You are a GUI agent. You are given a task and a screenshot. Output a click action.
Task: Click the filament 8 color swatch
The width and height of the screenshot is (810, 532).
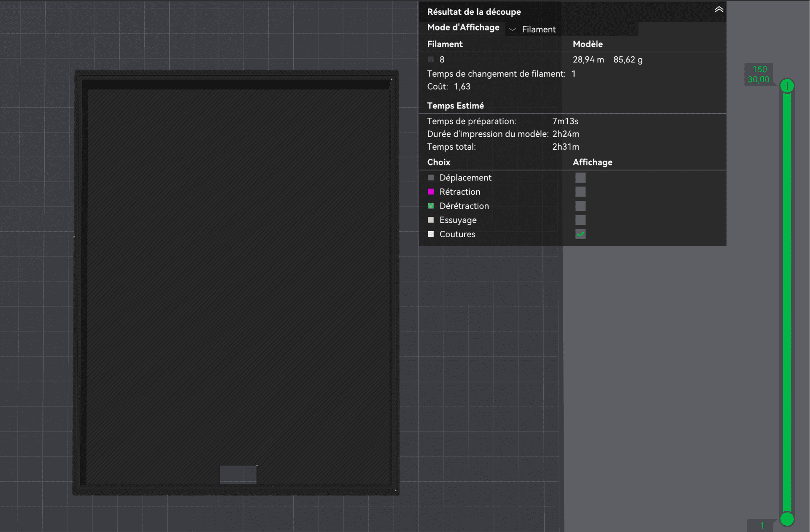tap(430, 59)
